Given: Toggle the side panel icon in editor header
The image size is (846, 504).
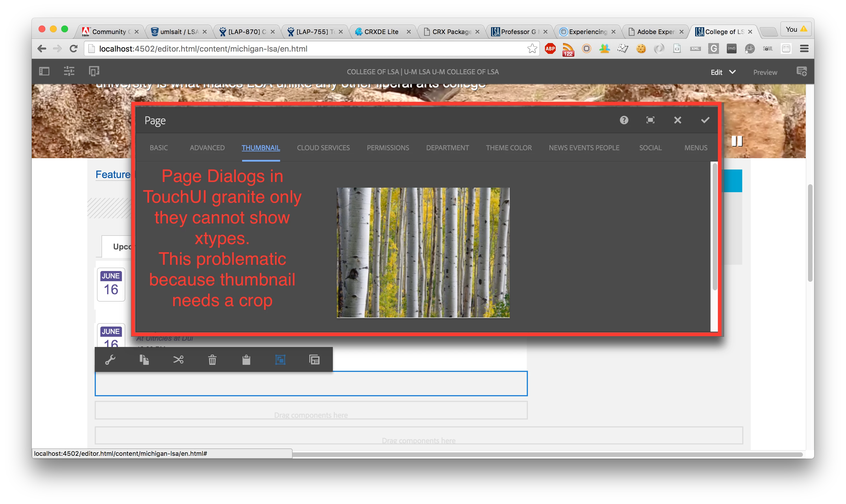Looking at the screenshot, I should click(44, 71).
